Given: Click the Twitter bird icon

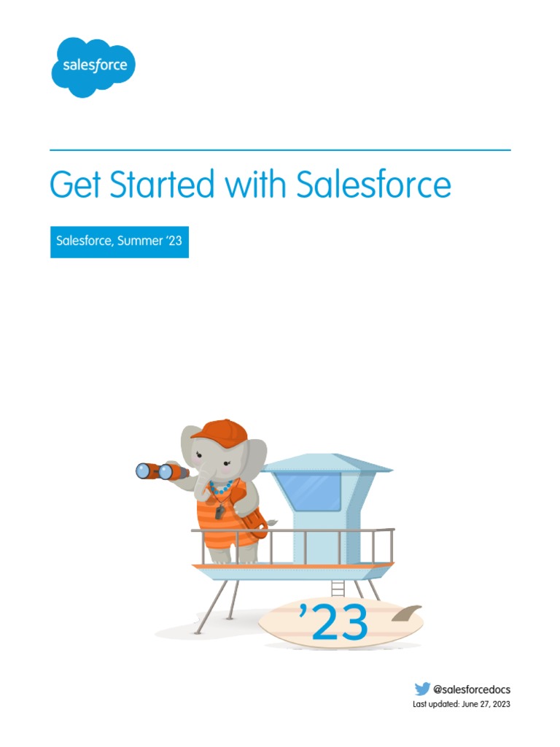Looking at the screenshot, I should click(422, 689).
